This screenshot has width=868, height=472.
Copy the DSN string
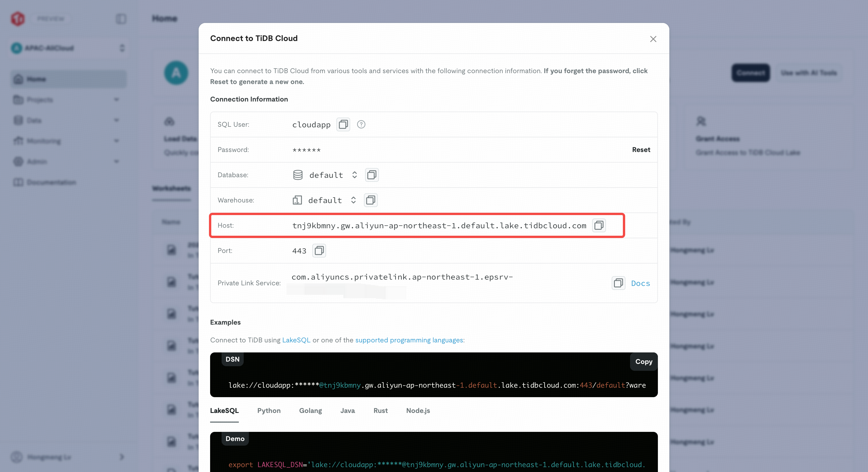tap(644, 362)
